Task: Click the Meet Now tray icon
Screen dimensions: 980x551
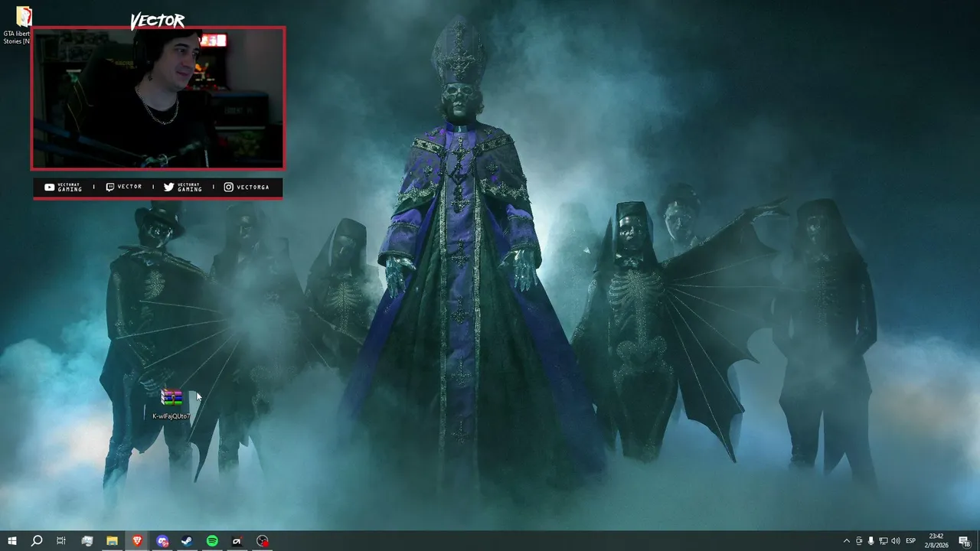Action: click(859, 541)
